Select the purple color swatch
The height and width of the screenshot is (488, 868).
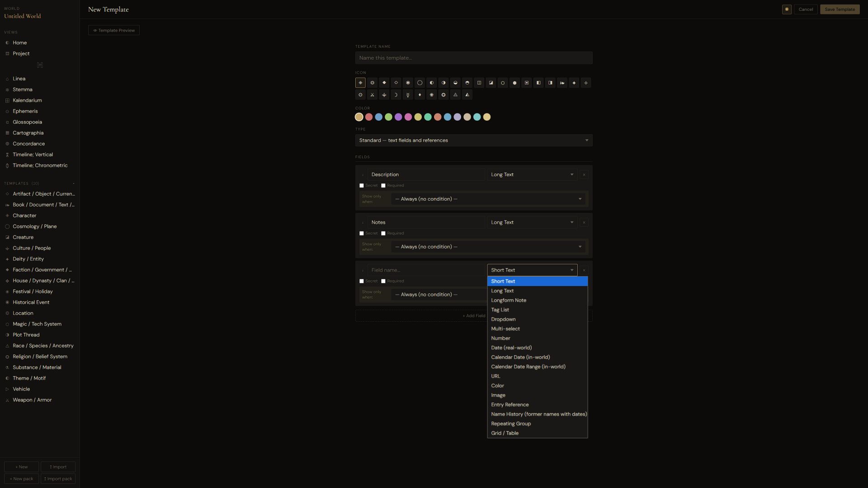(x=398, y=117)
